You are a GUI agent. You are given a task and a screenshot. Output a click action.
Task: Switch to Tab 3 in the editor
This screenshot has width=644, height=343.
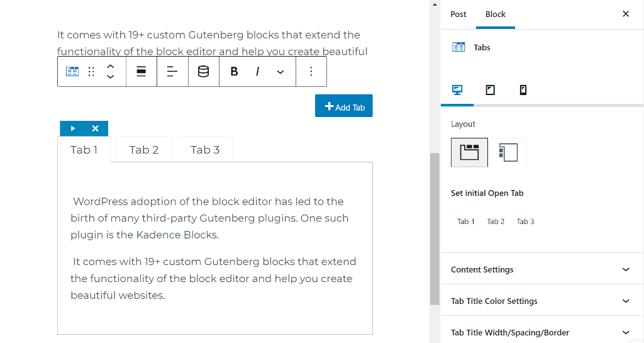(x=205, y=150)
